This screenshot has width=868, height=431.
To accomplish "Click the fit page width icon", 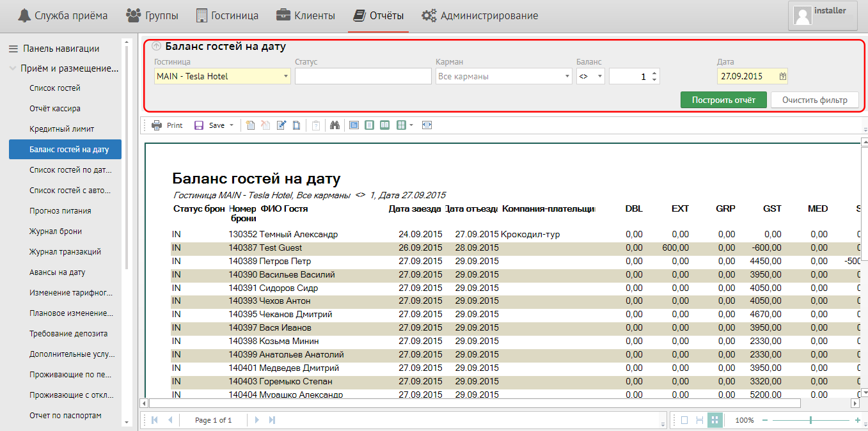I will pyautogui.click(x=427, y=125).
